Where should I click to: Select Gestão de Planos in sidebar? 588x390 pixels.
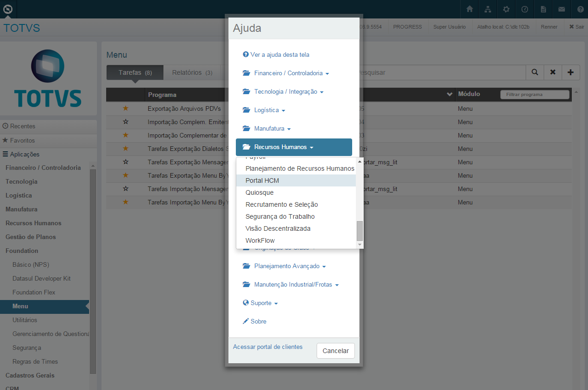pos(30,237)
